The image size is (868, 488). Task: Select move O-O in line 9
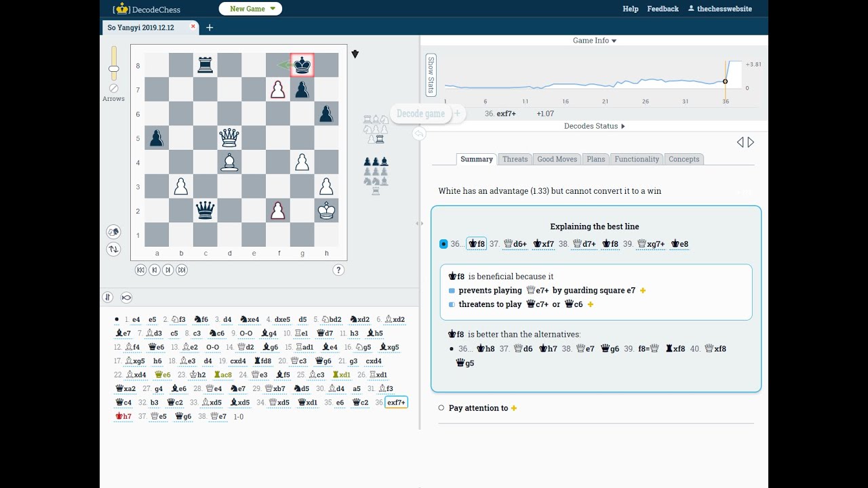coord(246,333)
